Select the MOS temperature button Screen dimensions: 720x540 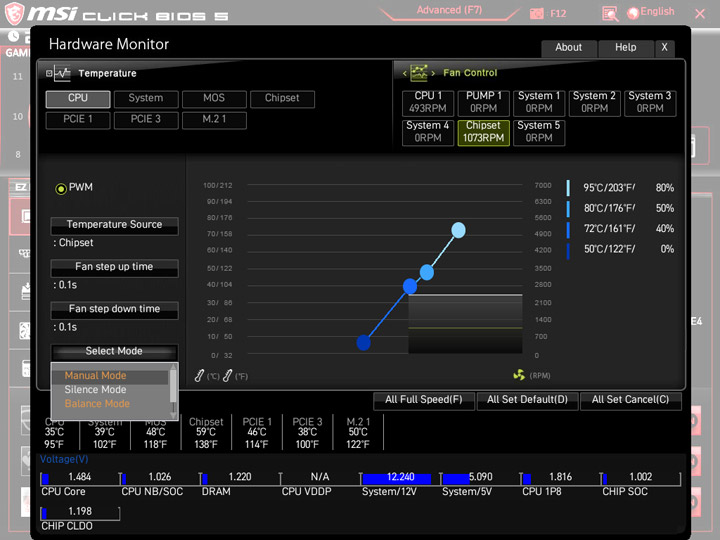tap(214, 98)
